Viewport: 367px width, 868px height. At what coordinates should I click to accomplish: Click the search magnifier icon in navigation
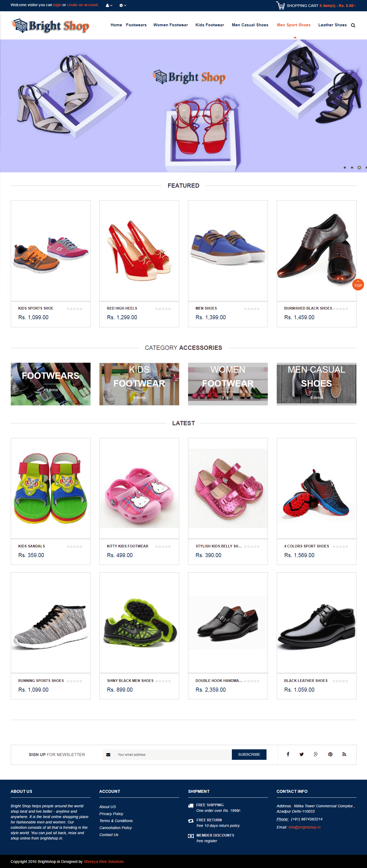pyautogui.click(x=353, y=25)
